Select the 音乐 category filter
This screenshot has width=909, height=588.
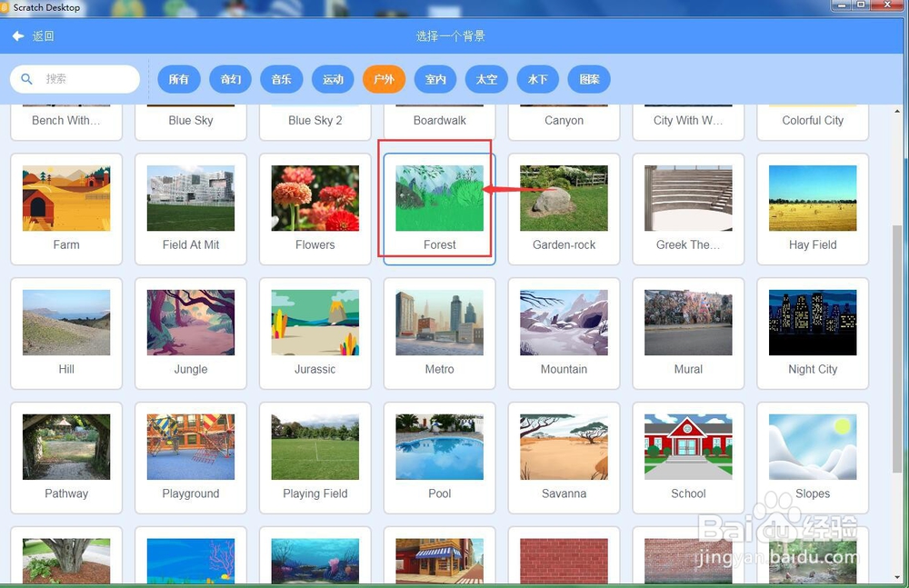click(x=282, y=79)
